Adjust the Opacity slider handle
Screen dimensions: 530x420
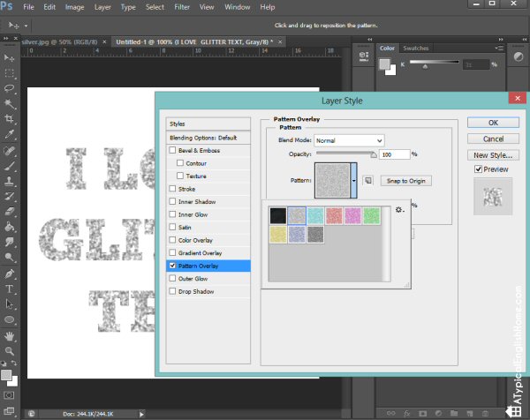[x=374, y=154]
